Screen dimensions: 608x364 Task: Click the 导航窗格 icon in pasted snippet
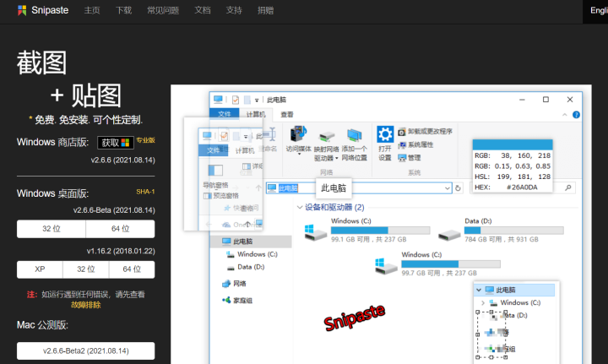(x=215, y=171)
